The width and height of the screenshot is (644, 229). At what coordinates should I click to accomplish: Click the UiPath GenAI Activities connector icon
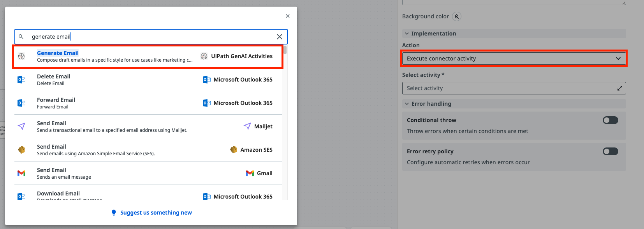tap(204, 56)
